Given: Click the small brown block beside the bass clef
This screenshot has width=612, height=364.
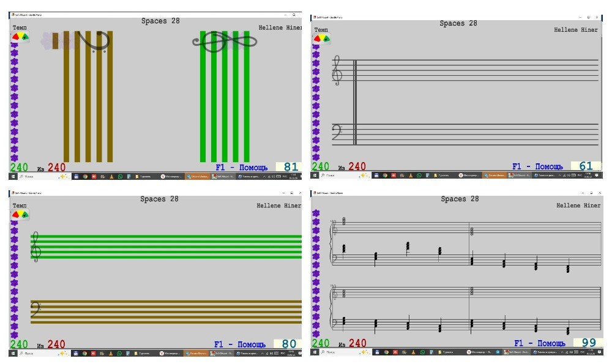Looking at the screenshot, I should pos(55,41).
